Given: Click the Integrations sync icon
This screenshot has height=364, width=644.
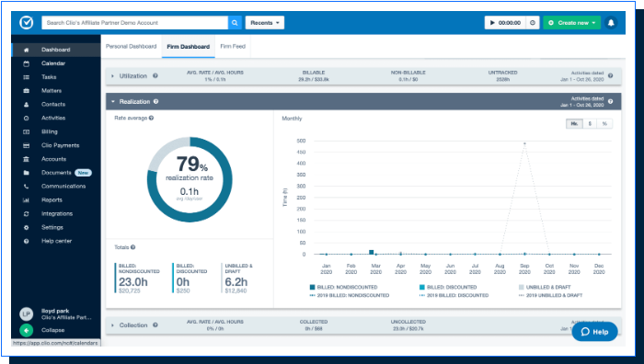Looking at the screenshot, I should [x=27, y=214].
